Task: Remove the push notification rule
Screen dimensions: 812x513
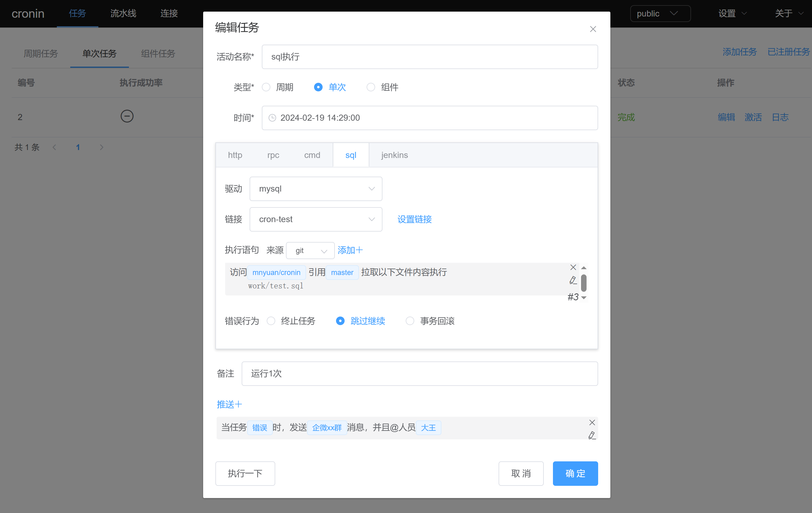Action: pyautogui.click(x=592, y=422)
